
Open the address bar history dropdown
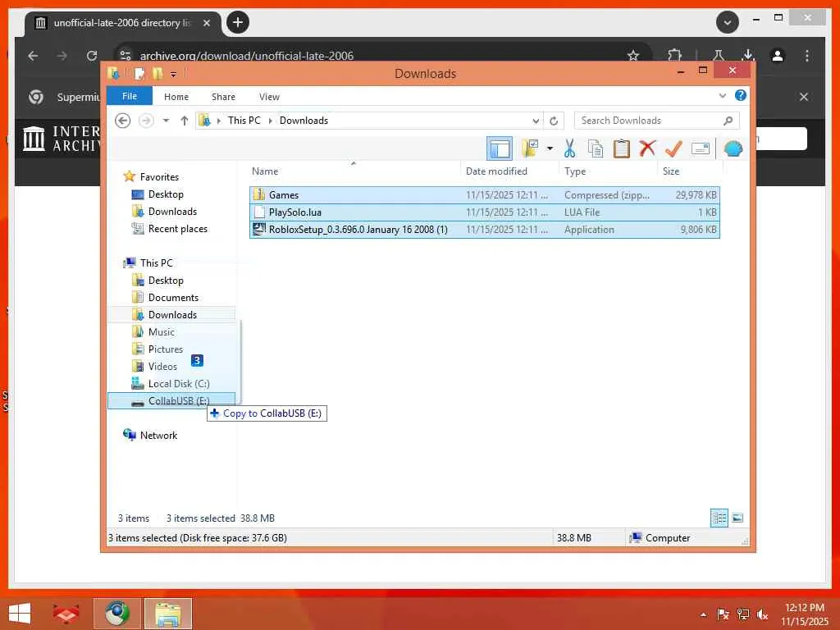point(535,121)
